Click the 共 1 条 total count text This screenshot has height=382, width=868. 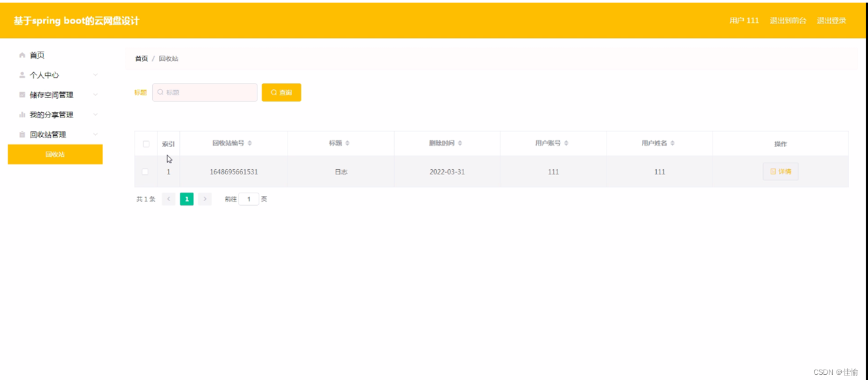146,199
